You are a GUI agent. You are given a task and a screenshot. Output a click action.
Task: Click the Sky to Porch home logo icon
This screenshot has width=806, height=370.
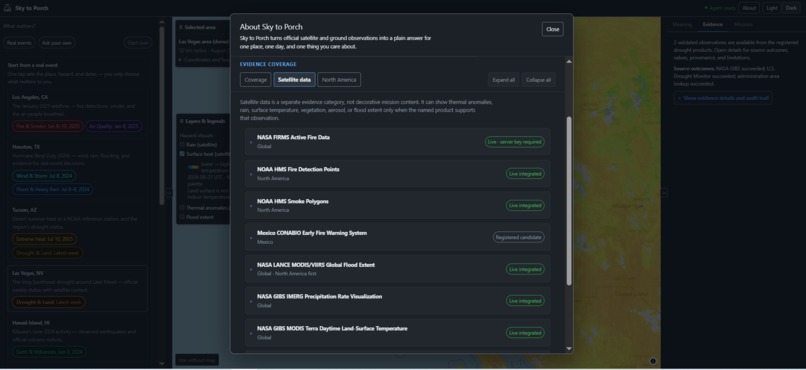tap(7, 8)
